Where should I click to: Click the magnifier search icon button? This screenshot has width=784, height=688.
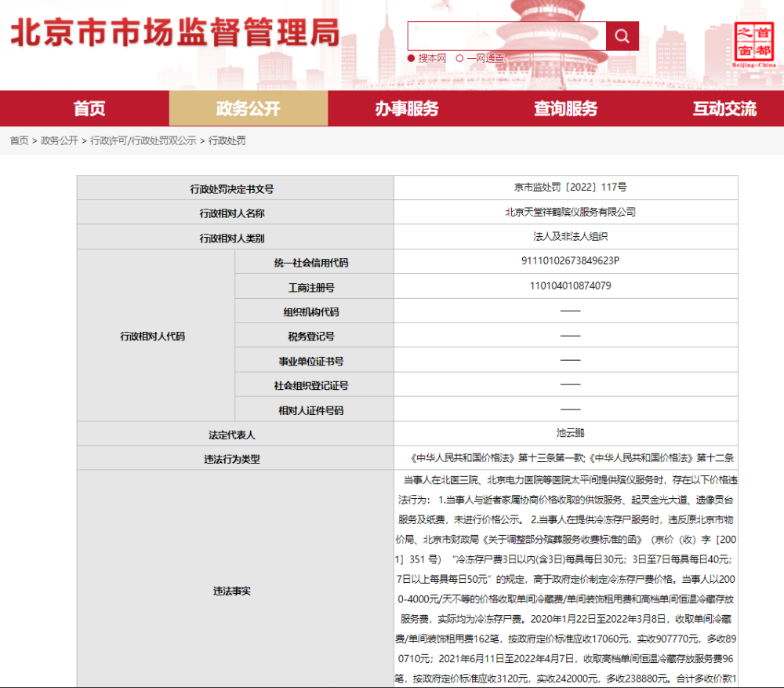622,36
